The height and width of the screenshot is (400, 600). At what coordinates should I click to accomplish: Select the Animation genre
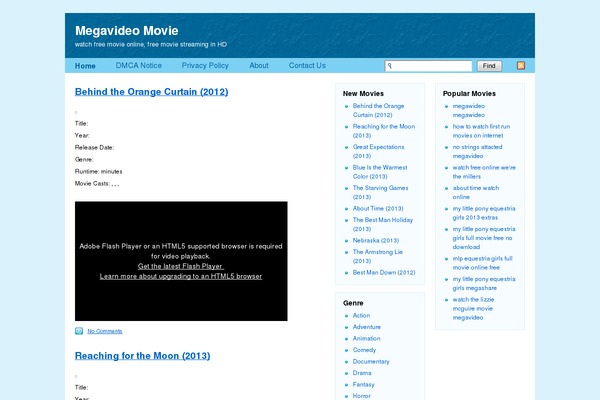(x=367, y=338)
